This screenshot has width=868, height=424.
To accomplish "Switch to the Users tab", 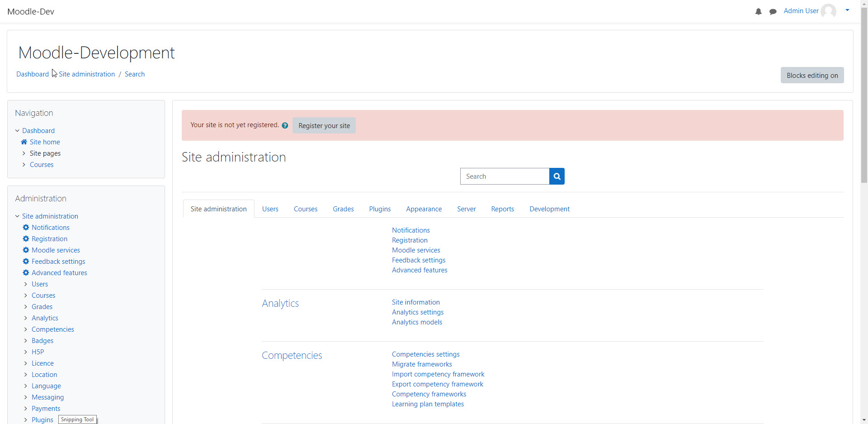I will 270,209.
